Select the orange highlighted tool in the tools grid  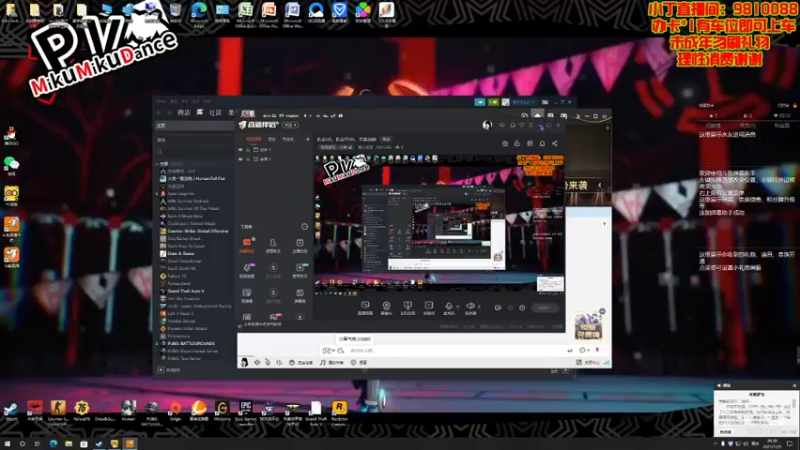coord(247,244)
